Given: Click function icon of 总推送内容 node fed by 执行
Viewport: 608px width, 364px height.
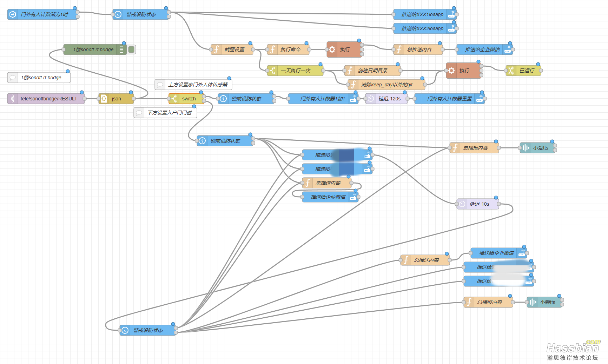Looking at the screenshot, I should (399, 49).
